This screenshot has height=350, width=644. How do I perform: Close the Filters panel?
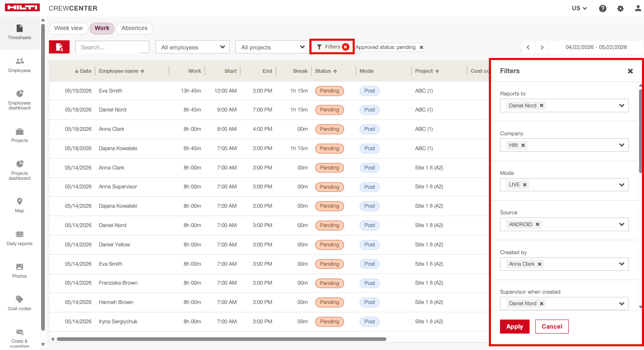point(630,71)
